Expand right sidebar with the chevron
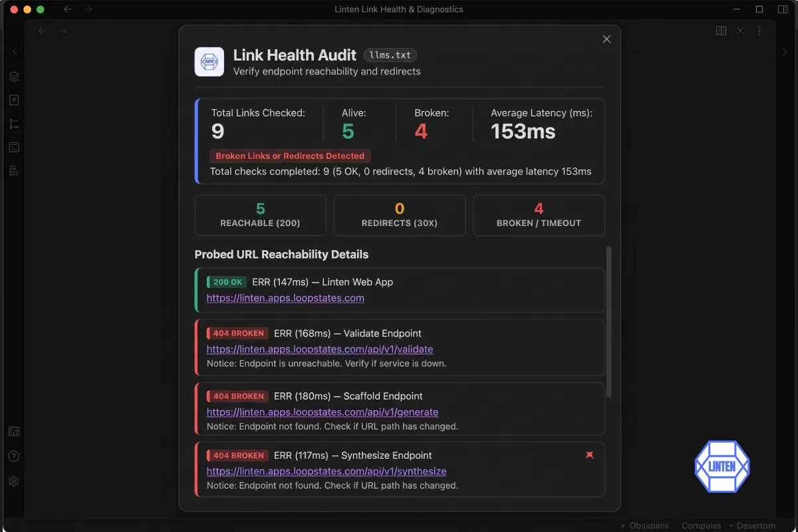Viewport: 798px width, 532px height. 783,51
